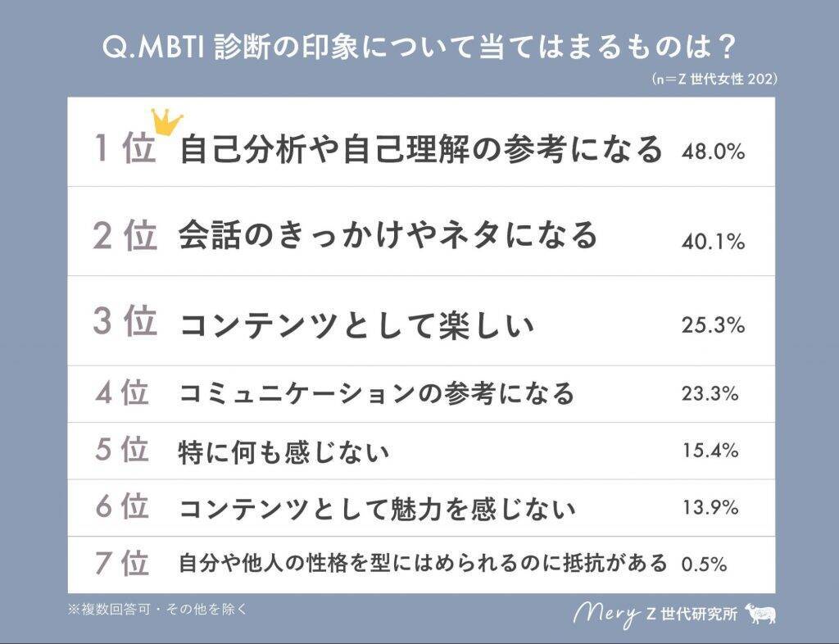Image resolution: width=839 pixels, height=644 pixels.
Task: Click 特に何も感じない row text
Action: pyautogui.click(x=283, y=452)
